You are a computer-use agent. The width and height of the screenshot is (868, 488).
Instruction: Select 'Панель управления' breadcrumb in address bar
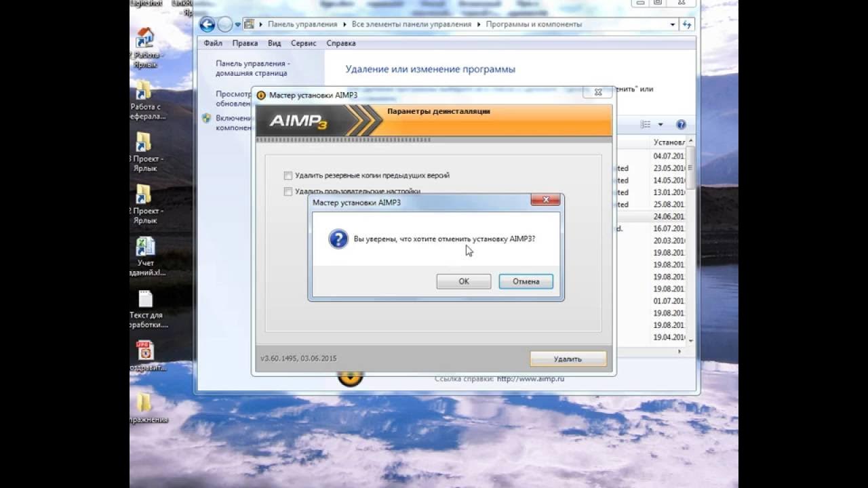pos(302,24)
